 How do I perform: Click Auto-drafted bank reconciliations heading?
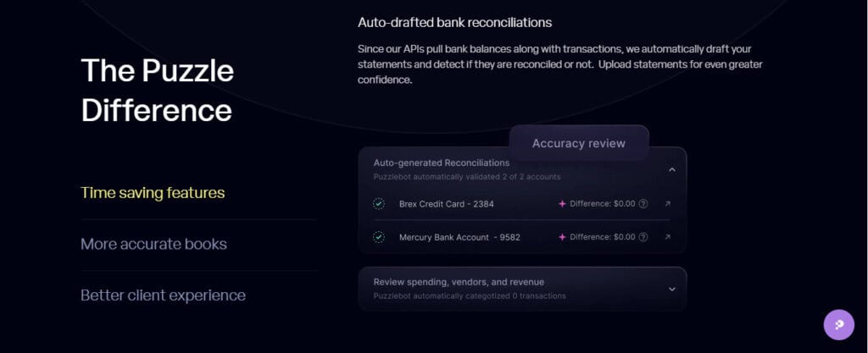pyautogui.click(x=454, y=23)
